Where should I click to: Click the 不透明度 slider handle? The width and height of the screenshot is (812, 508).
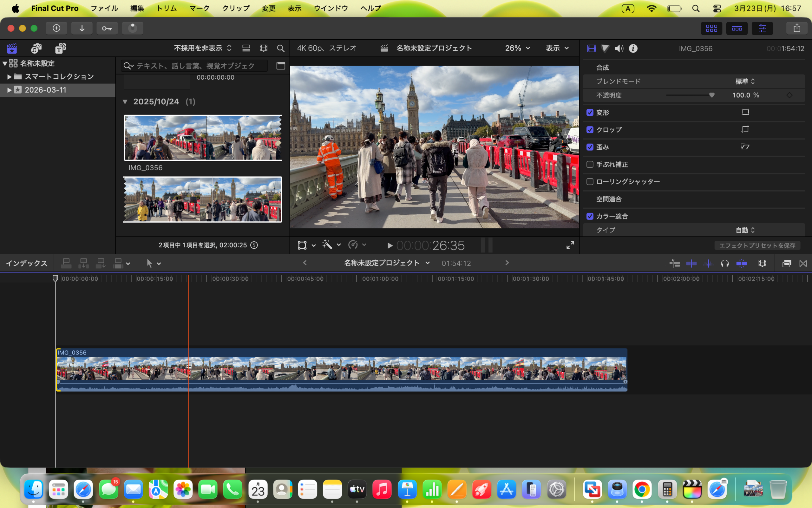712,95
